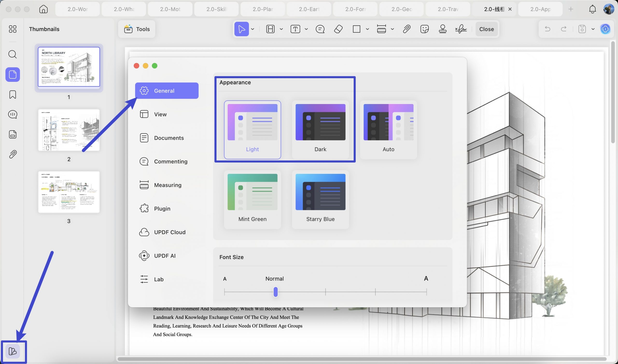Open UPDF Cloud preferences section
Screen dimensions: 618x364
pos(167,232)
